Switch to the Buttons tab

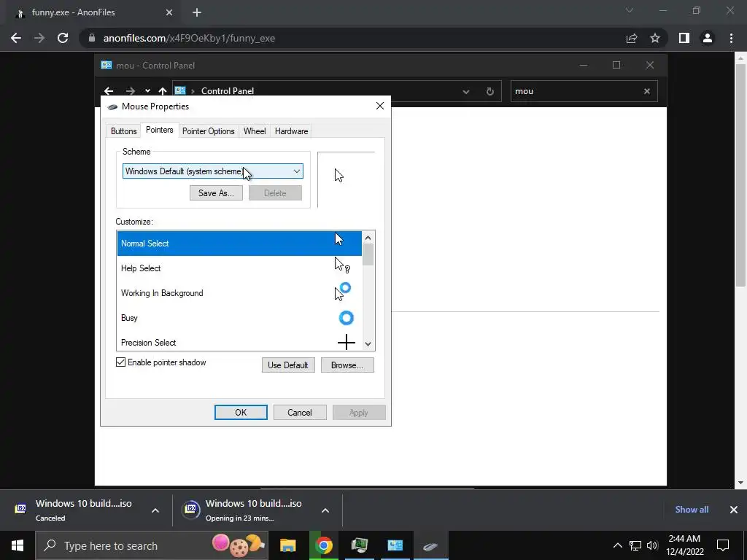[x=124, y=131]
